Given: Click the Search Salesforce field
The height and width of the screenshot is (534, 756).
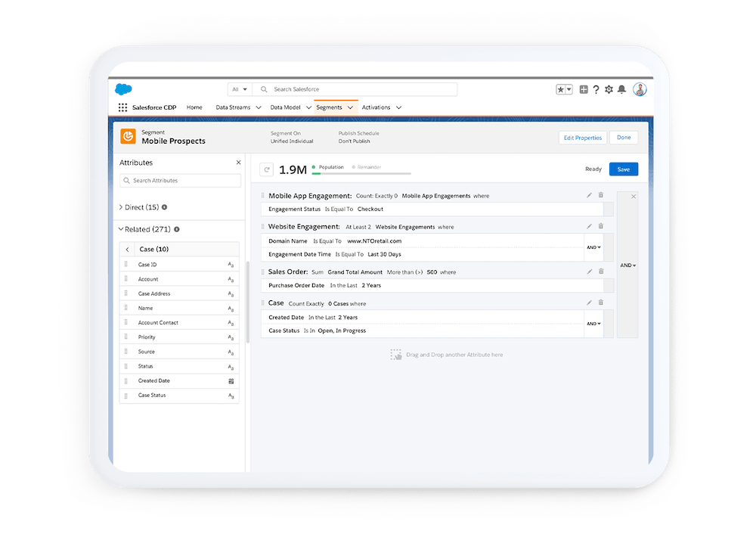Looking at the screenshot, I should pyautogui.click(x=355, y=89).
